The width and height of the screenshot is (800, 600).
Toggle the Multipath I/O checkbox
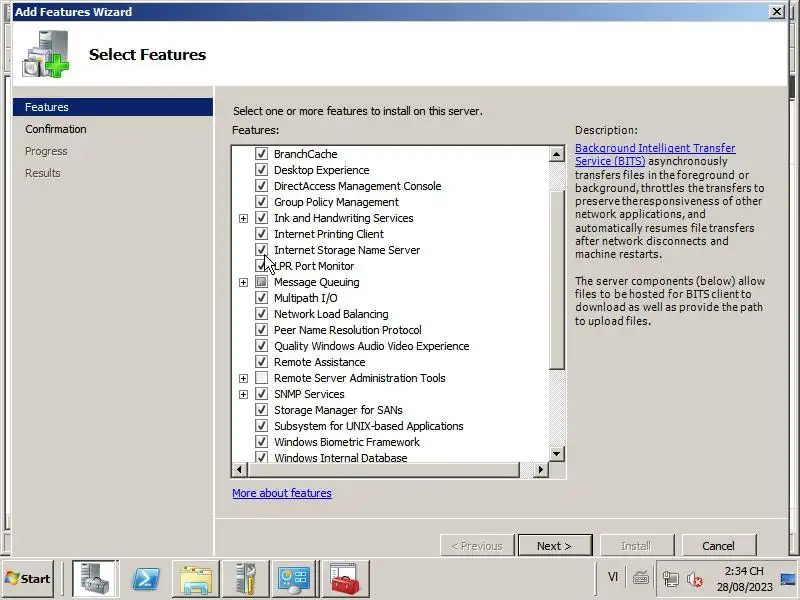click(x=261, y=297)
